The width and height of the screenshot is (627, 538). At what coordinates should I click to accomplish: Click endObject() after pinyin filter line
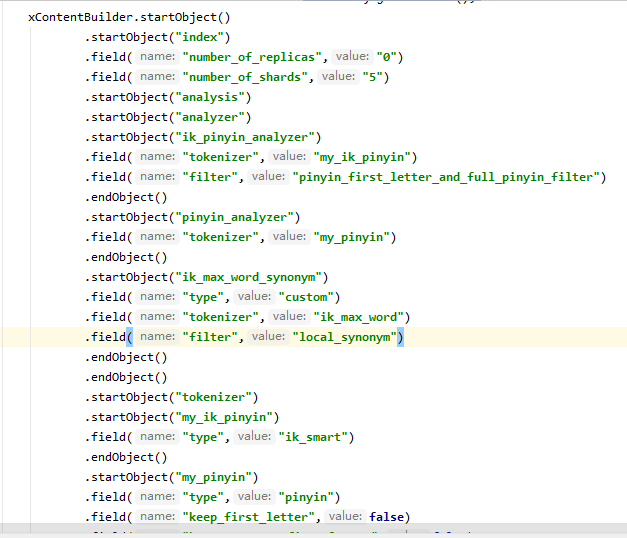126,197
